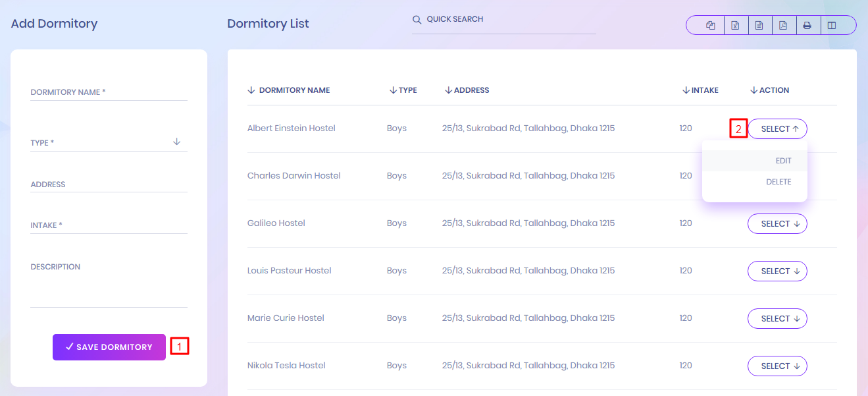Viewport: 868px width, 396px height.
Task: Sort by Dormitory Name column arrow
Action: coord(251,90)
